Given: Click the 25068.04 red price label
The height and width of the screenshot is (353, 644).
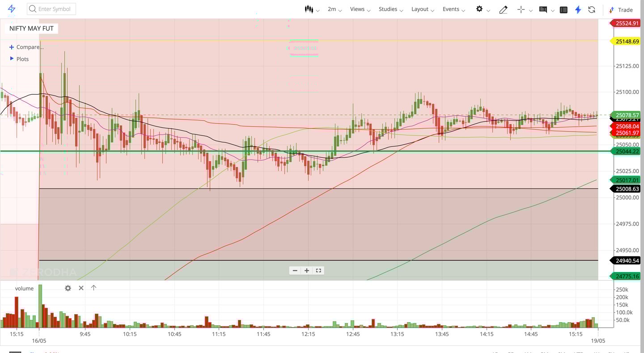Looking at the screenshot, I should tap(626, 126).
